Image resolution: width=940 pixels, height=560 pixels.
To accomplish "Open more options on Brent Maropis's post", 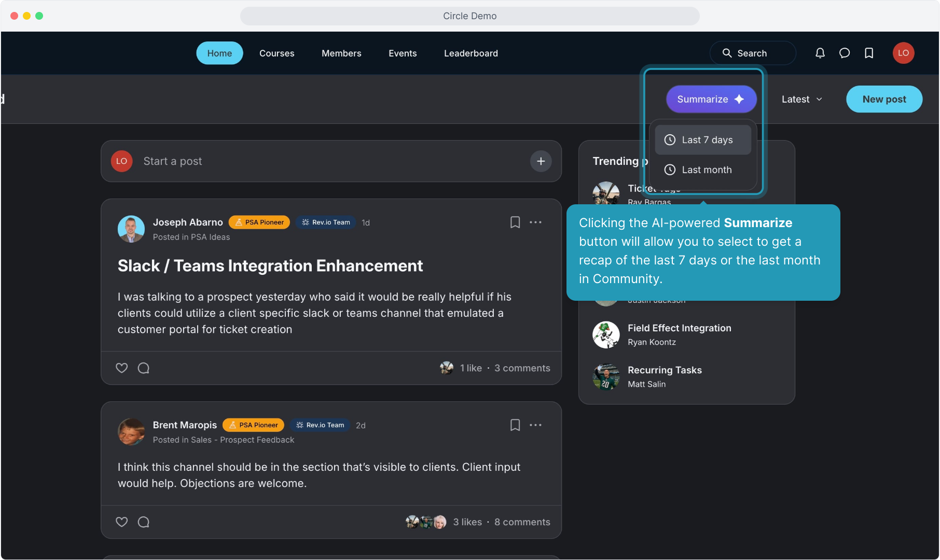I will (535, 425).
